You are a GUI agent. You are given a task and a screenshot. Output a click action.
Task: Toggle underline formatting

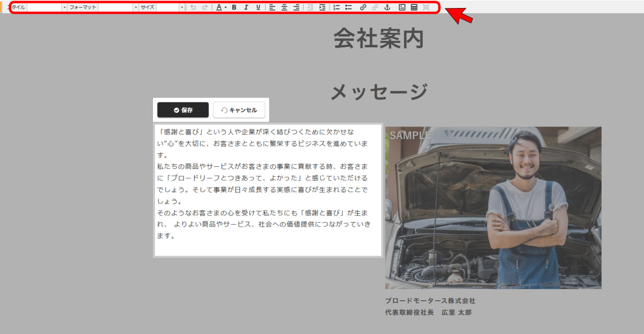(x=258, y=8)
